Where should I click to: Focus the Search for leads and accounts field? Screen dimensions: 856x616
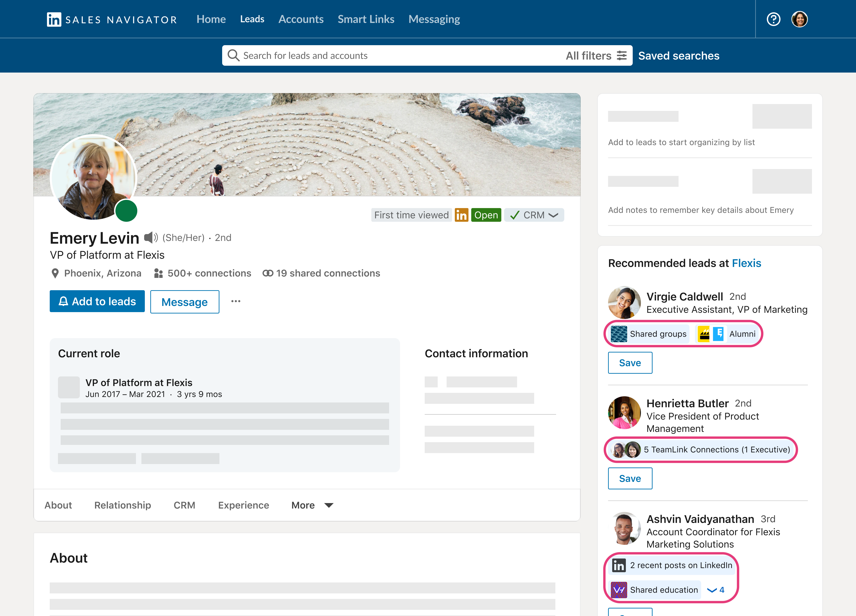point(427,55)
